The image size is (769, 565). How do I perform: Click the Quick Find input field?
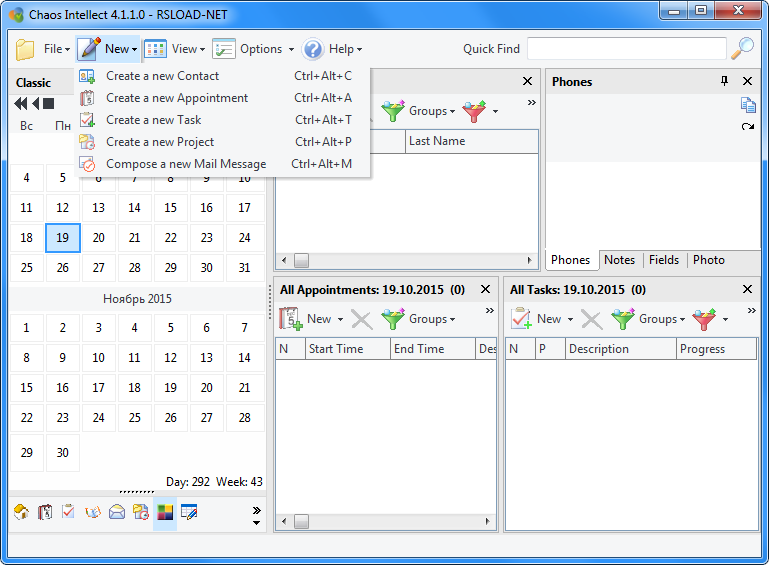(x=627, y=49)
